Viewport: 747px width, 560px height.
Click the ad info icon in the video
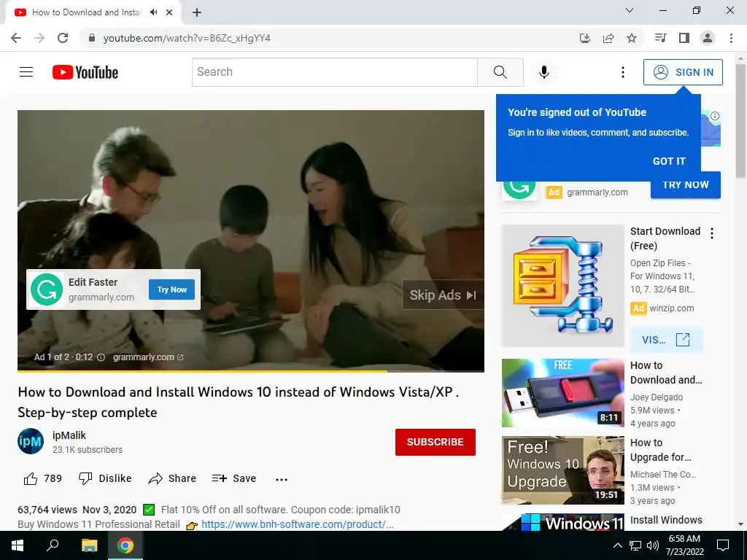101,357
